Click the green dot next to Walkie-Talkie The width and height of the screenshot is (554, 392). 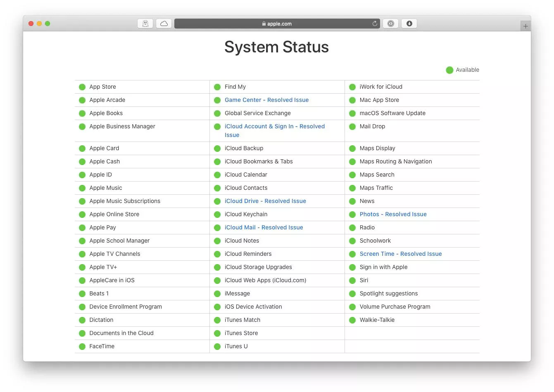(x=352, y=320)
